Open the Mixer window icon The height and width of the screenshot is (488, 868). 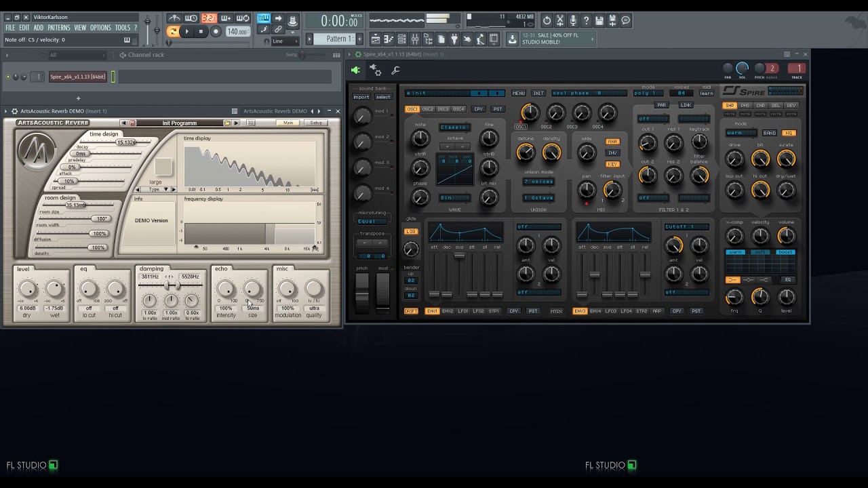click(x=415, y=39)
